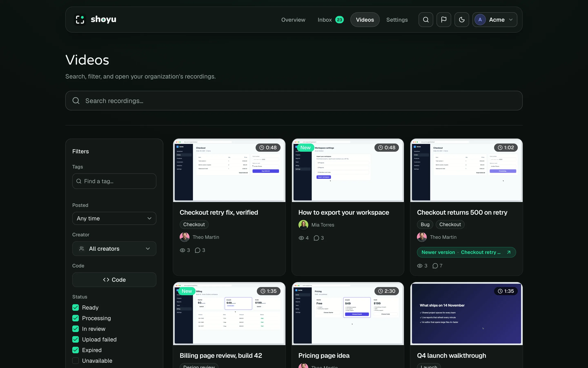Click Checkout tag on Checkout retry fix card
This screenshot has width=588, height=368.
[194, 224]
